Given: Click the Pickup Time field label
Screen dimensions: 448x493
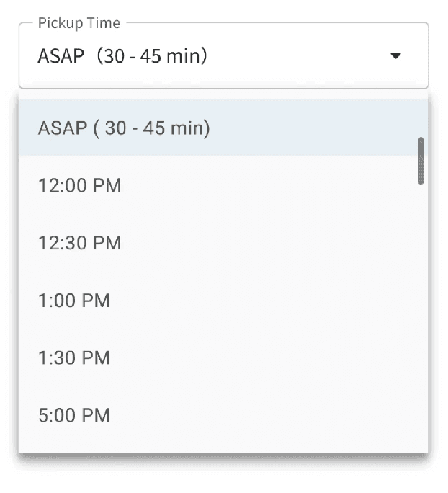Looking at the screenshot, I should tap(79, 23).
